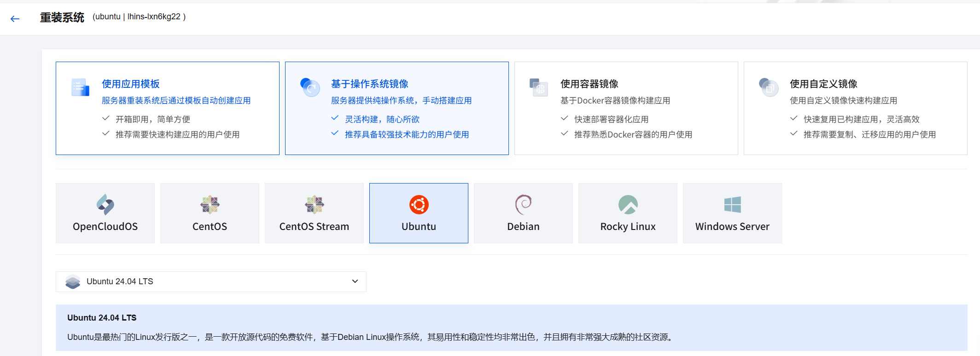
Task: Click the operating system image card icon
Action: (x=310, y=87)
